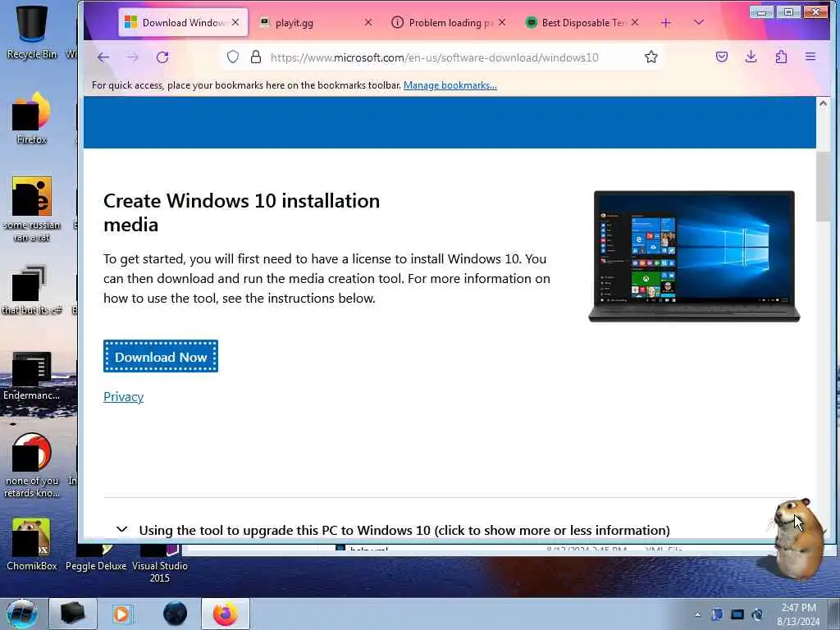Switch to the Best Disposable Temp tab
The width and height of the screenshot is (840, 630).
tap(582, 22)
